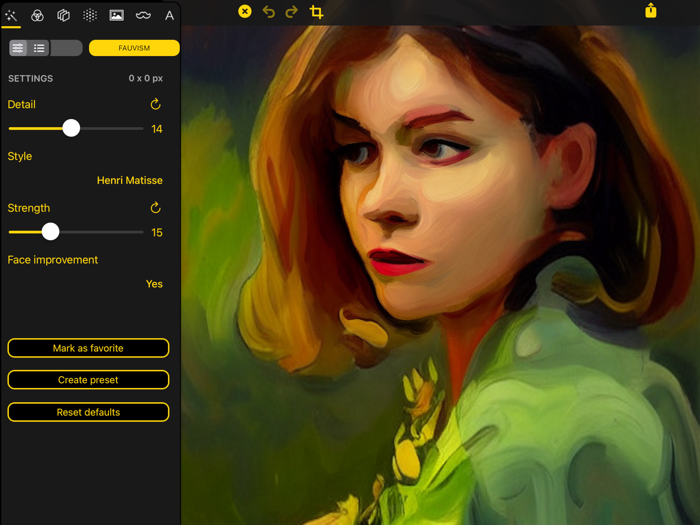Open the mustache tab icon
Screen dimensions: 700x525
pyautogui.click(x=143, y=16)
